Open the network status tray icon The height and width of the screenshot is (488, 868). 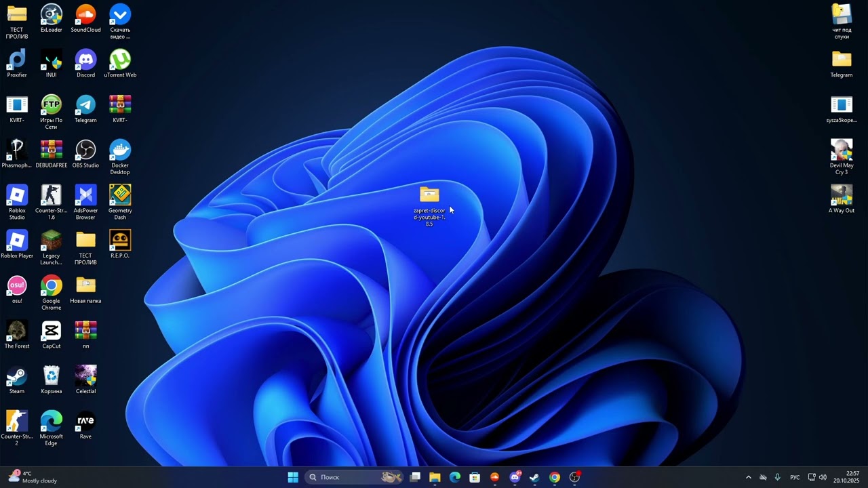812,477
